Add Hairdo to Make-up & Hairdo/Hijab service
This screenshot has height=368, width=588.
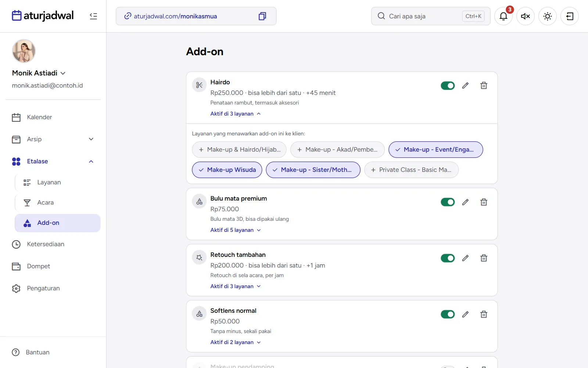(239, 150)
